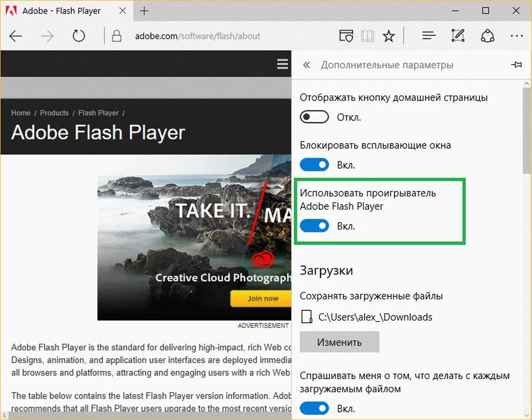Screen dimensions: 532x420
Task: Make a Web Note with pen icon
Action: [x=458, y=35]
